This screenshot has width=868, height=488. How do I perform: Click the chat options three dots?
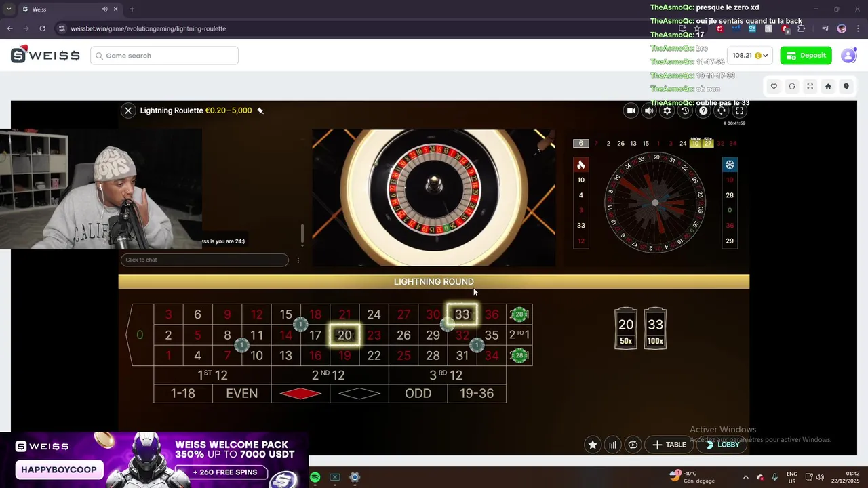pos(298,260)
